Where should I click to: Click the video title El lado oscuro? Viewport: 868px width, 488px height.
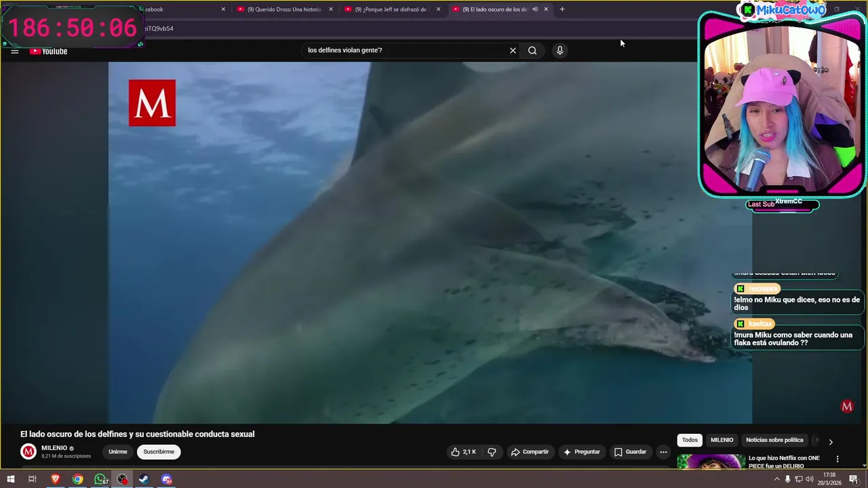(138, 434)
